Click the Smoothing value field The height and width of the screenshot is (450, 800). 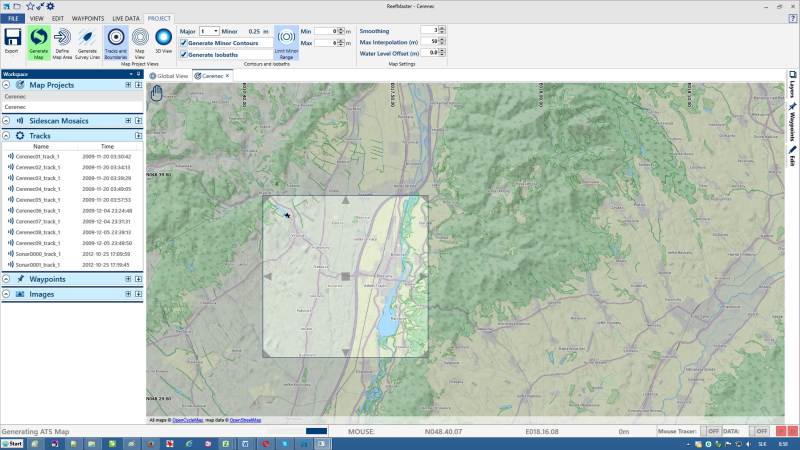428,31
